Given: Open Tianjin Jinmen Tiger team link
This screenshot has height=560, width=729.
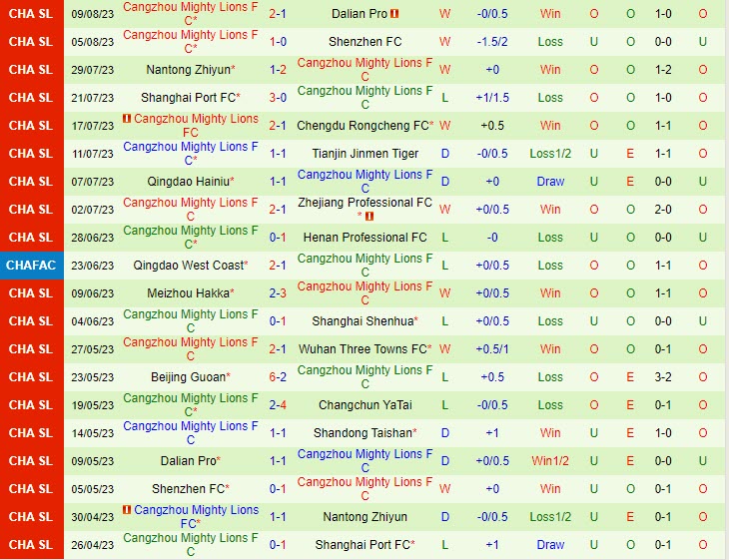Looking at the screenshot, I should 364,154.
